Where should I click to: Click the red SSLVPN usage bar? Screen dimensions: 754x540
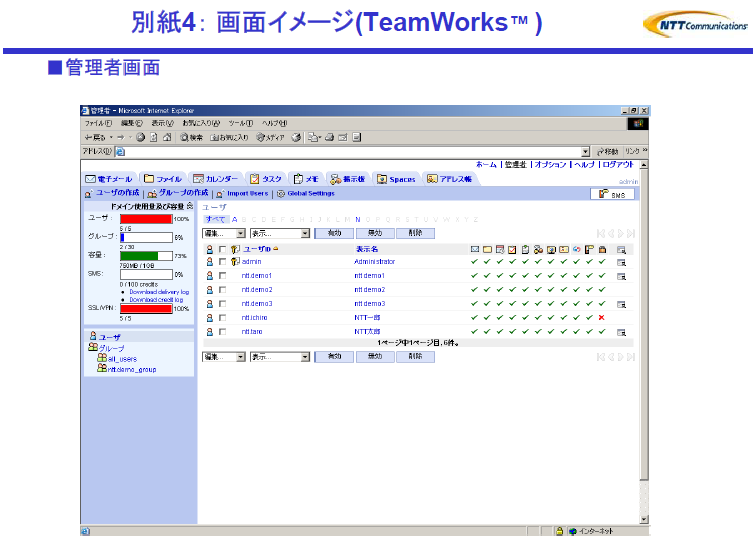click(146, 309)
